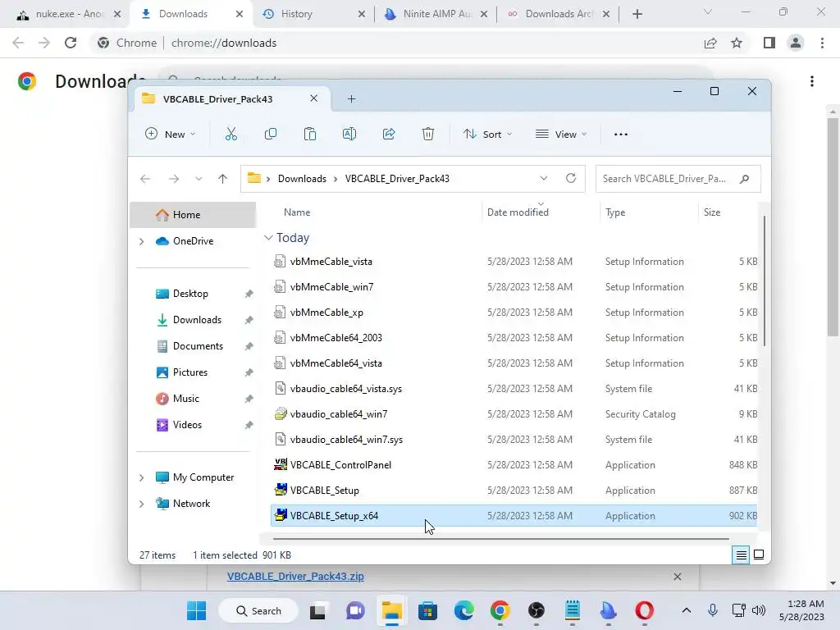Image resolution: width=840 pixels, height=630 pixels.
Task: Select Home in navigation pane
Action: (x=193, y=215)
